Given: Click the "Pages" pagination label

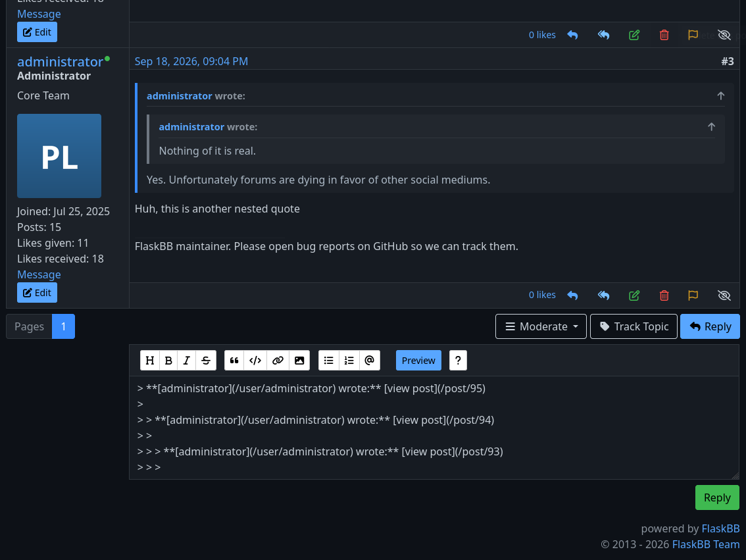Looking at the screenshot, I should [x=29, y=326].
